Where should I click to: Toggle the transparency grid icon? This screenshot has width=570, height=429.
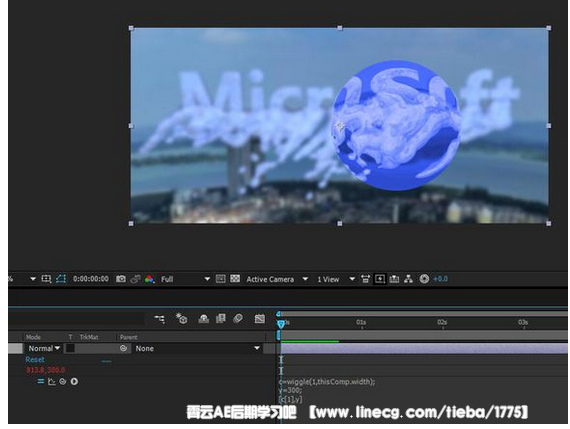point(235,279)
